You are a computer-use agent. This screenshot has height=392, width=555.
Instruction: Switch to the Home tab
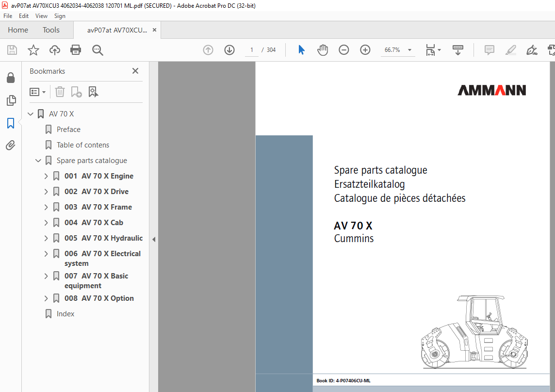coord(18,30)
